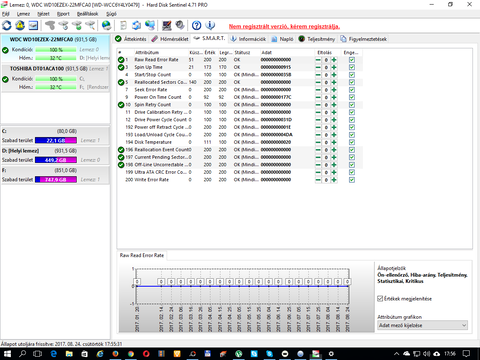This screenshot has width=480, height=360.
Task: Uncheck enable box for Ultra ATA CRC Error
Action: click(x=352, y=172)
